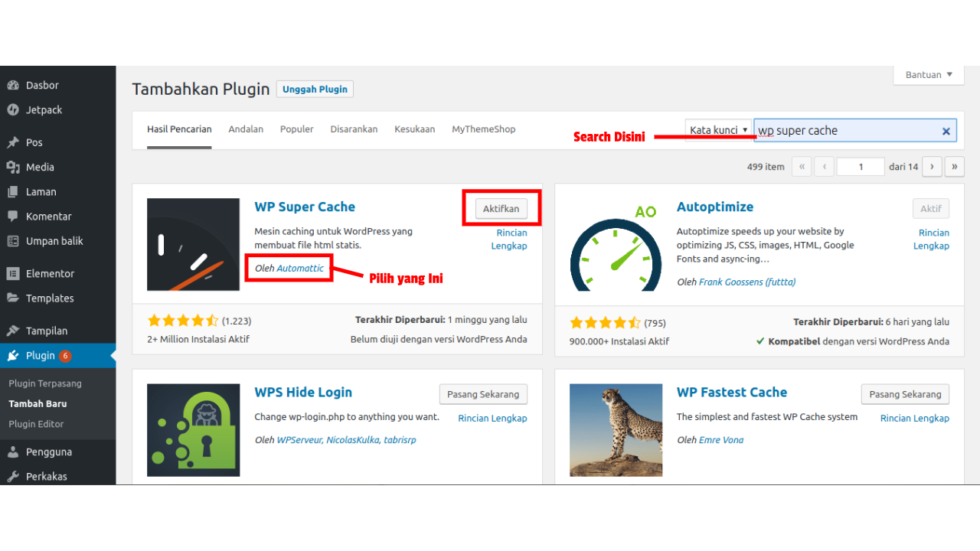The height and width of the screenshot is (551, 980).
Task: Clear the search field with X icon
Action: point(946,131)
